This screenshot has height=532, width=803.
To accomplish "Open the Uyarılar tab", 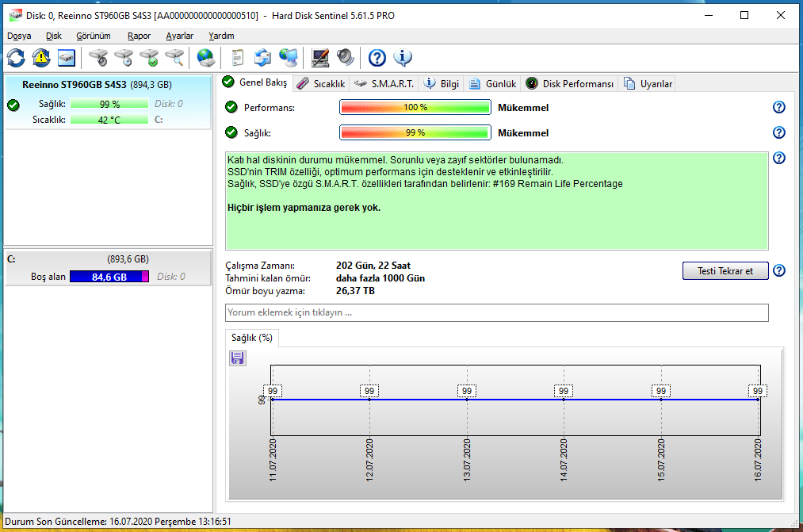I will point(648,84).
